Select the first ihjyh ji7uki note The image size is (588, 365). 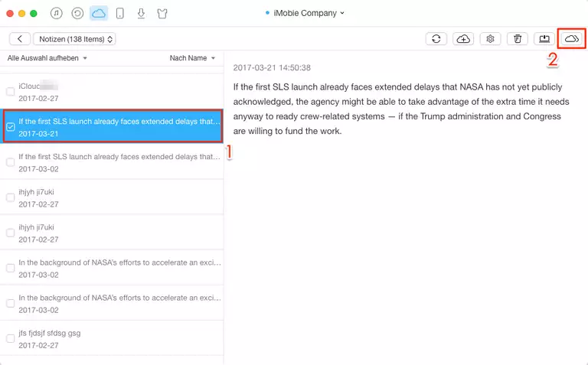pos(115,197)
